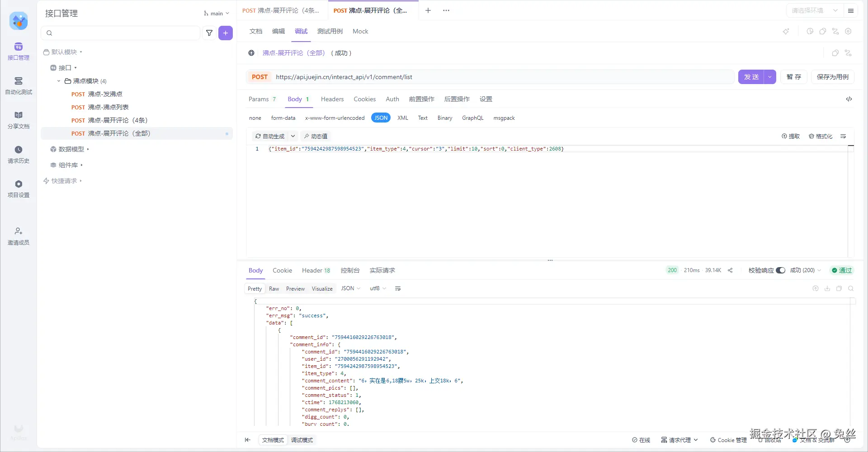Viewport: 868px width, 452px height.
Task: Click 提取 extract icon in body editor
Action: click(791, 136)
